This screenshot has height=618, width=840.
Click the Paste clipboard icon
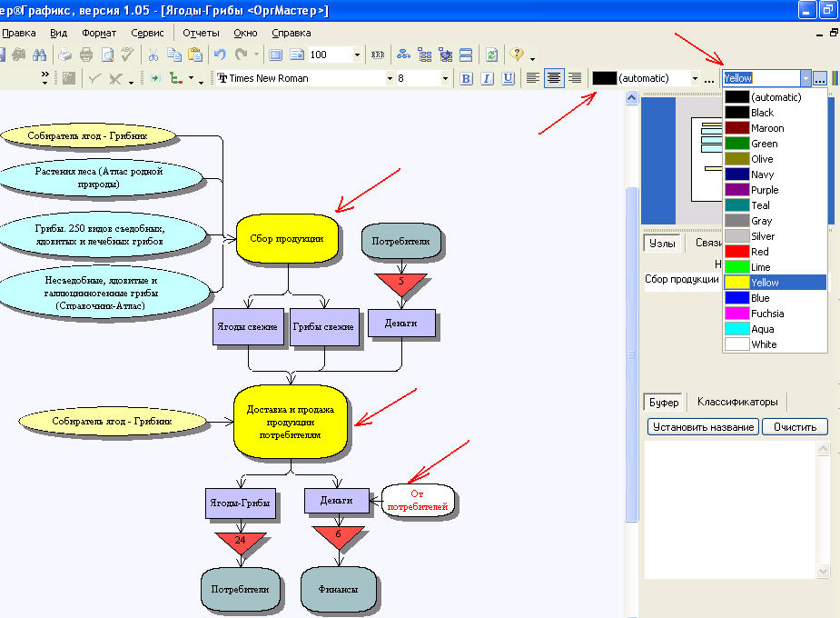[195, 55]
